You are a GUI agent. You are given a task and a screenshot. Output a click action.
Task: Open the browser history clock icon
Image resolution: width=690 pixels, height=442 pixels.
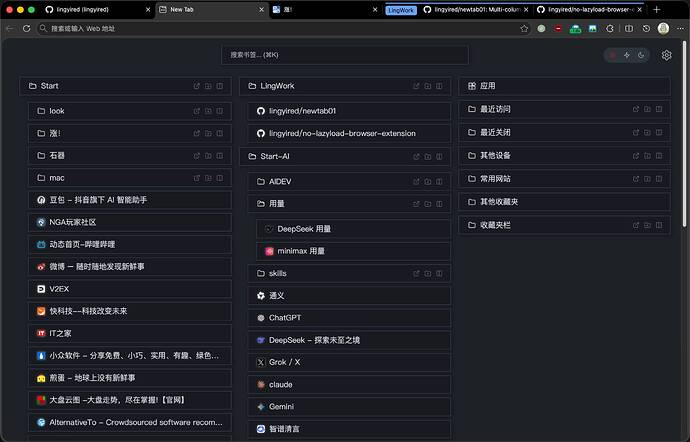(646, 29)
